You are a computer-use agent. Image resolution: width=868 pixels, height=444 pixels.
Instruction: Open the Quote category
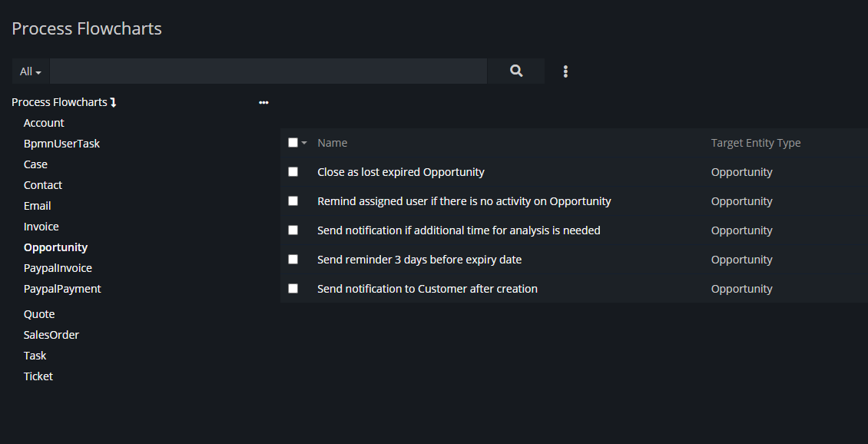[x=39, y=314]
